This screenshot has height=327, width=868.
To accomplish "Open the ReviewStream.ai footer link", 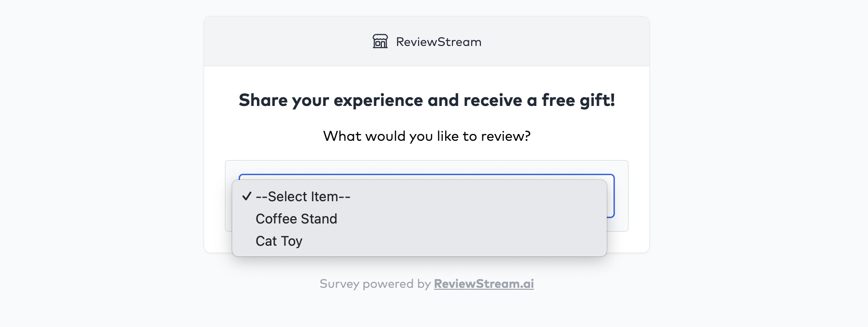I will point(484,284).
